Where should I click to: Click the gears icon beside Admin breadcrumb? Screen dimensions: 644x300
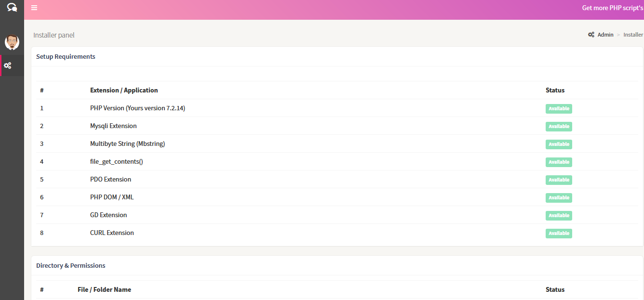pos(591,35)
